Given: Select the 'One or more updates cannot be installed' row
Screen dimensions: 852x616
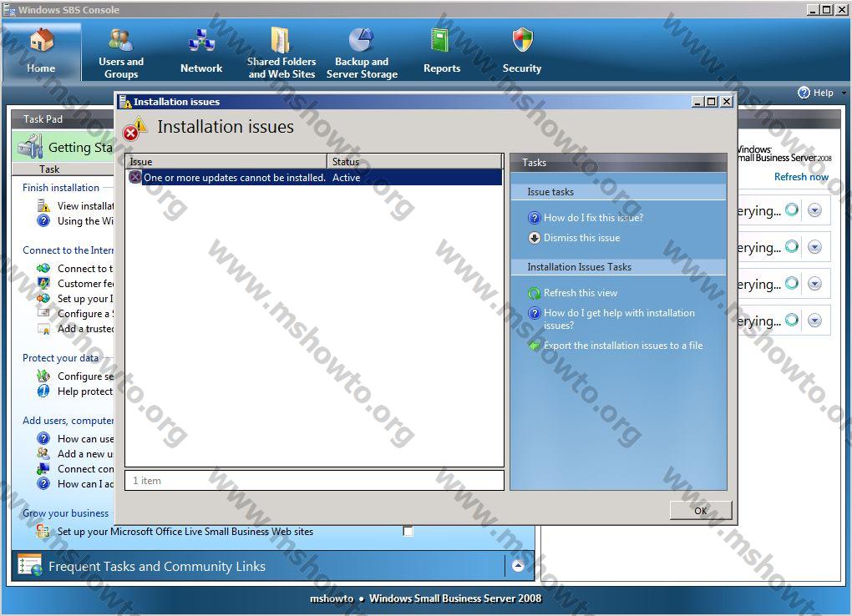Looking at the screenshot, I should (x=314, y=178).
